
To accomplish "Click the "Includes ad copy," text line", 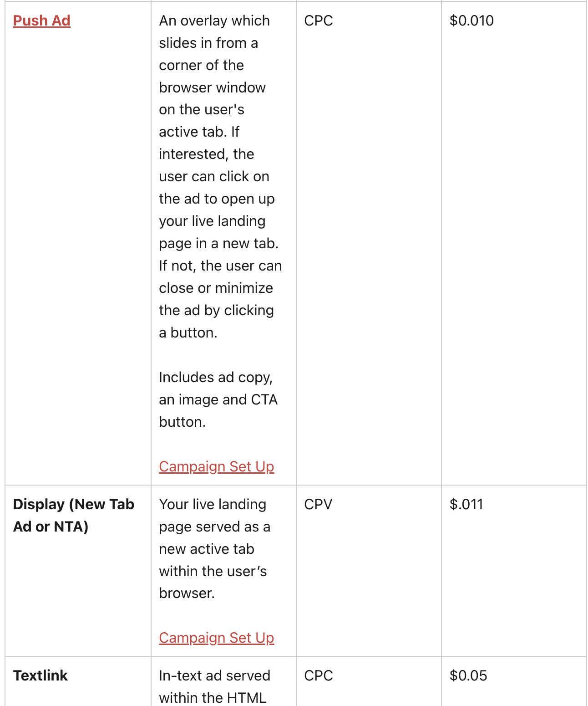I will pyautogui.click(x=215, y=378).
